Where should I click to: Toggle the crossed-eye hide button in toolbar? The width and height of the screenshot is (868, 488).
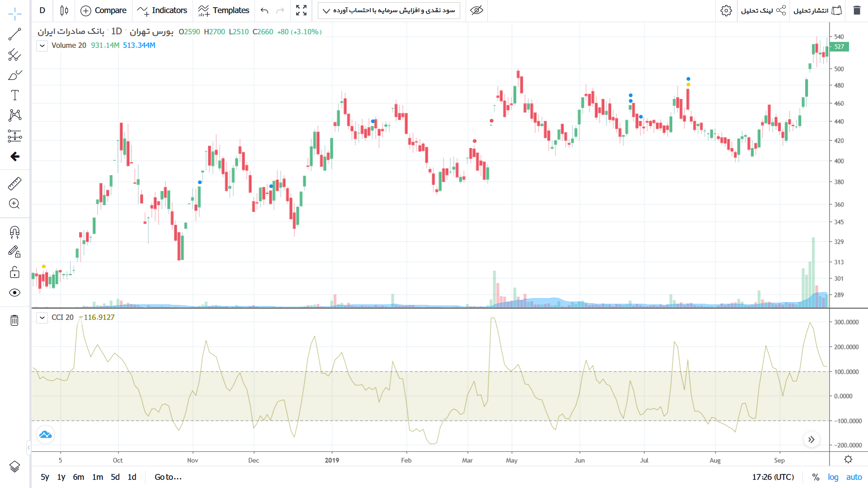pyautogui.click(x=476, y=10)
